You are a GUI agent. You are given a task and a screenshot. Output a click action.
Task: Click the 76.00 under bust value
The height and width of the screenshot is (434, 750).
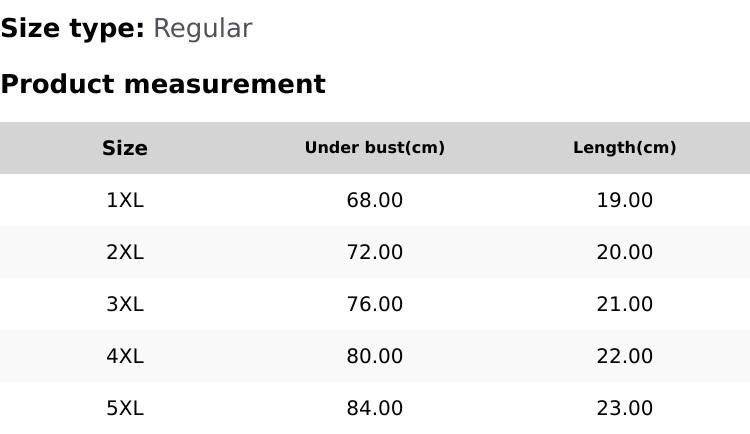(375, 304)
